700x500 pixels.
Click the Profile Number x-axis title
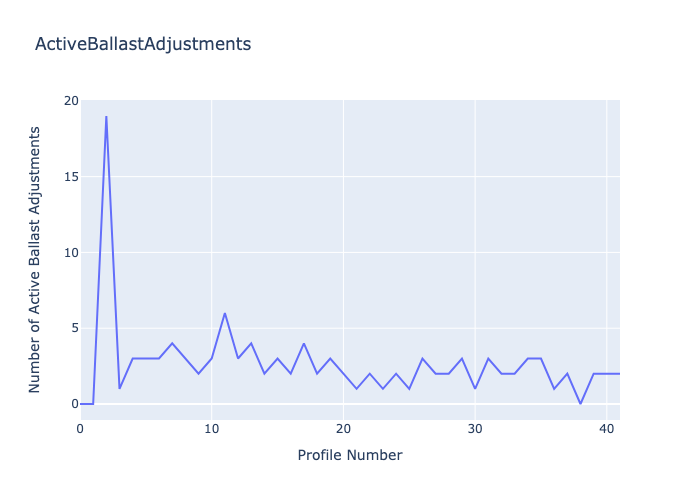pos(349,455)
